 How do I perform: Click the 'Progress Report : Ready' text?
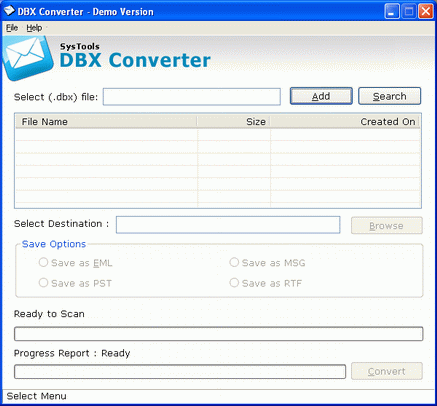coord(72,353)
